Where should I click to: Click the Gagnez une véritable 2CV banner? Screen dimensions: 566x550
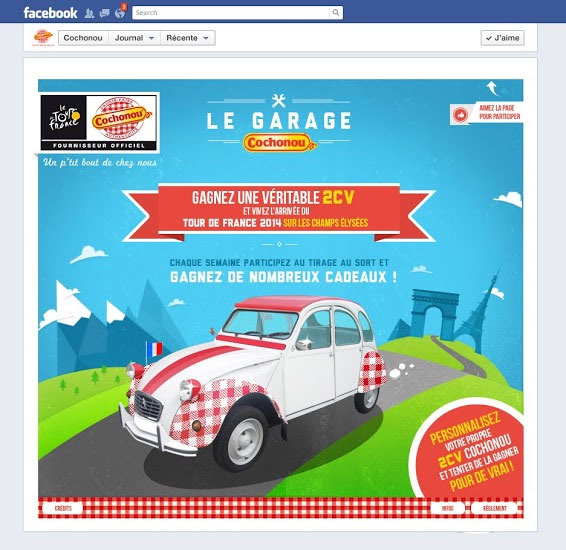click(279, 212)
